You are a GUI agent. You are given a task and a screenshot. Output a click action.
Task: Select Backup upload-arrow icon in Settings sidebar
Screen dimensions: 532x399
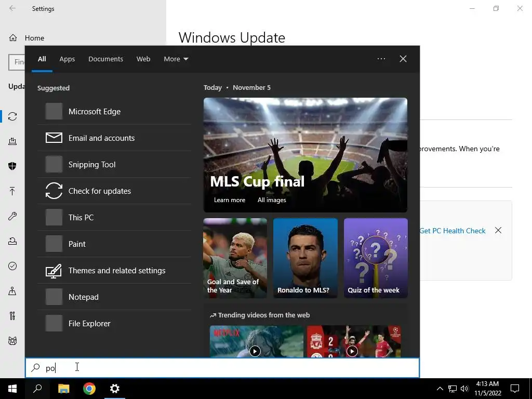click(12, 191)
